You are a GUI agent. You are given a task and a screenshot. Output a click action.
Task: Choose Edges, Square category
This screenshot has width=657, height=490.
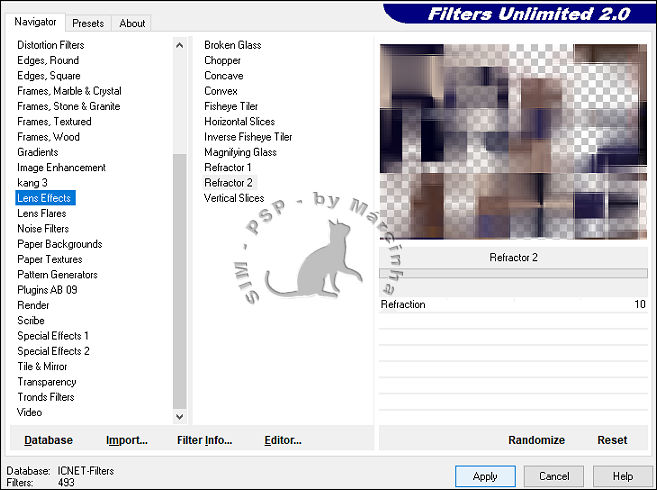pos(49,75)
